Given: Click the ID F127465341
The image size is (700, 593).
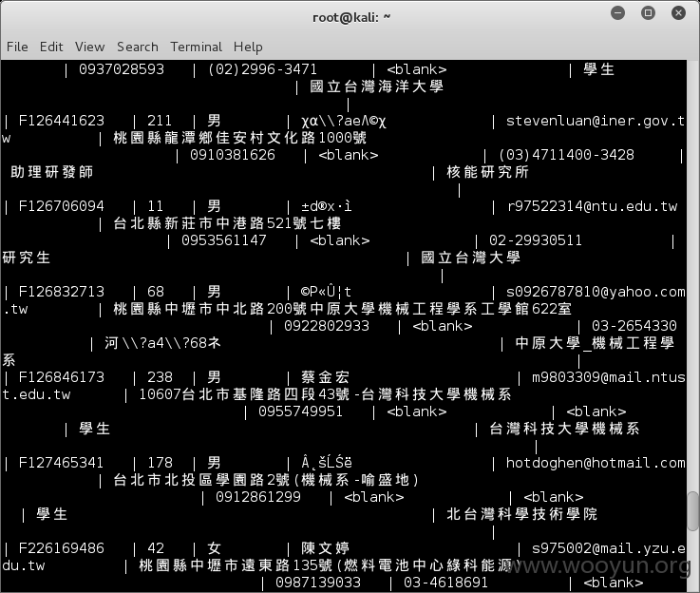Looking at the screenshot, I should [62, 463].
